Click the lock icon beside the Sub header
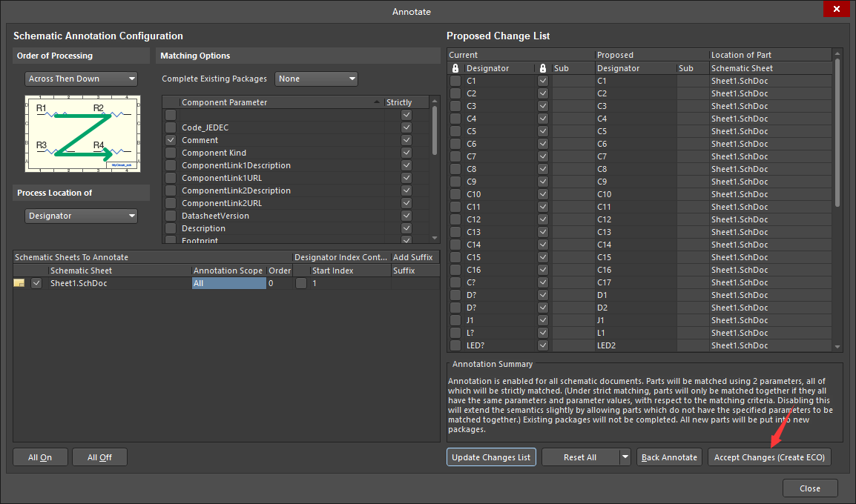856x504 pixels. 543,68
